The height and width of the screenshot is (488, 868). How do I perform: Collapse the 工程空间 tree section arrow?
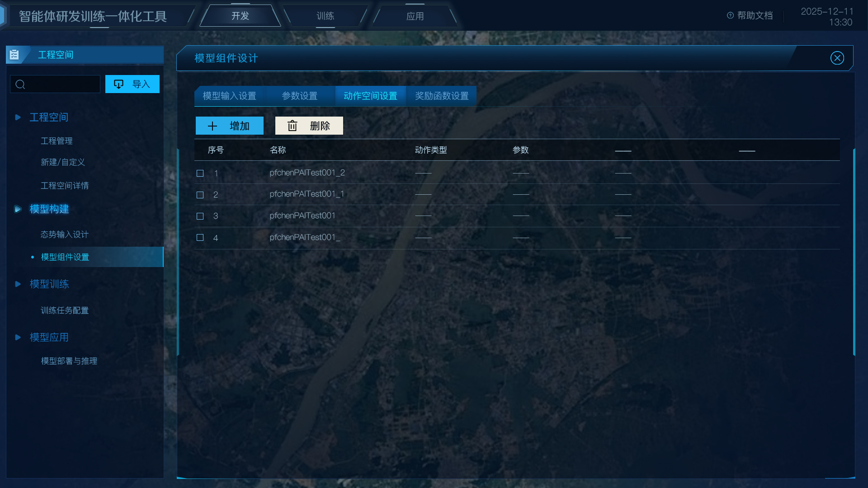coord(18,117)
